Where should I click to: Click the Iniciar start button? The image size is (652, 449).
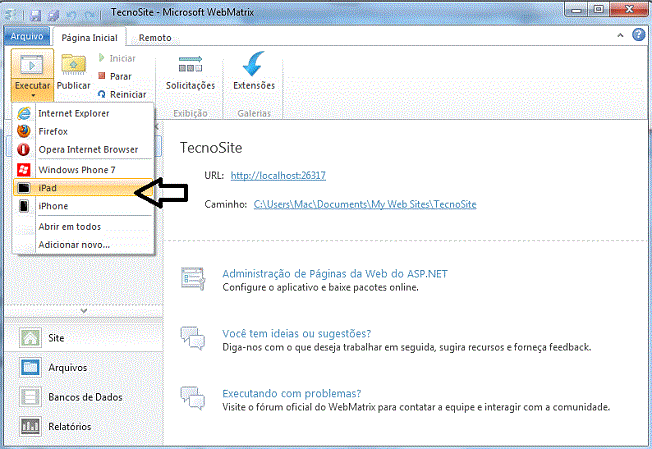coord(117,58)
